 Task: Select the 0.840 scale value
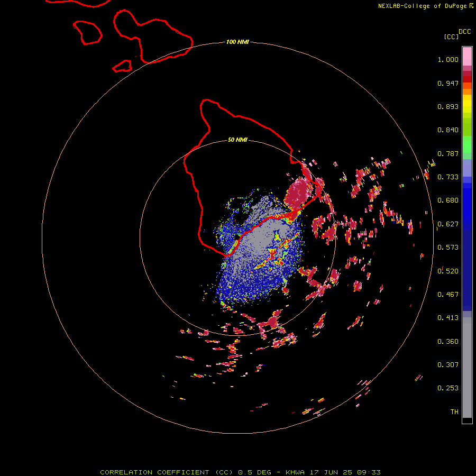(x=448, y=130)
